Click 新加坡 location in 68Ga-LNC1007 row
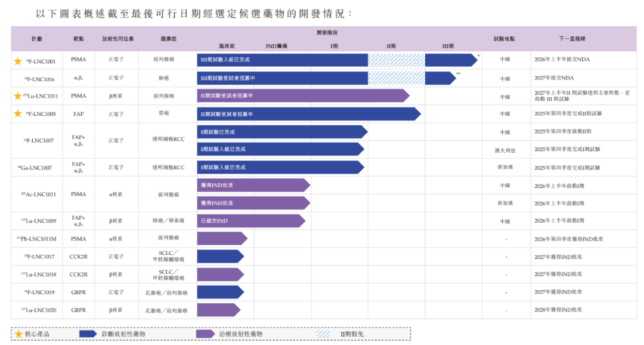 click(505, 167)
